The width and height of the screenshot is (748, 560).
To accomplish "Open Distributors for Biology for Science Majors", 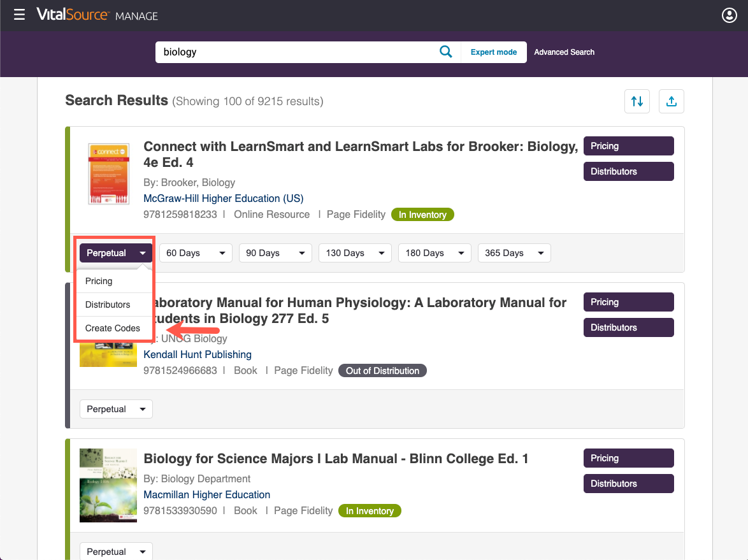I will tap(628, 483).
